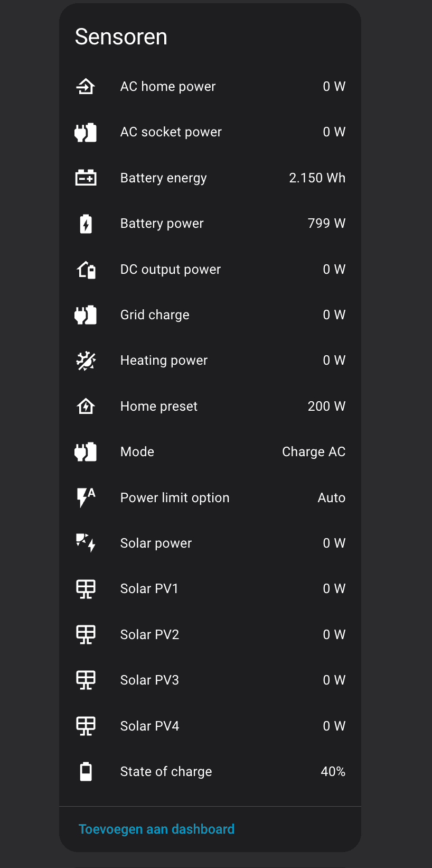Viewport: 432px width, 868px height.
Task: Select the Solar PV2 sensor label
Action: [x=149, y=634]
